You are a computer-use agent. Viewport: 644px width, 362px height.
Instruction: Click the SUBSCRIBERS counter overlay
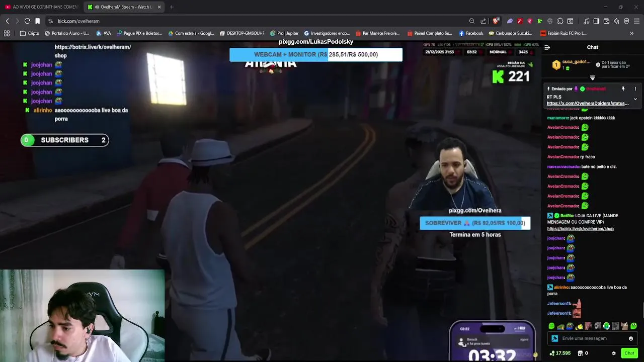[64, 140]
